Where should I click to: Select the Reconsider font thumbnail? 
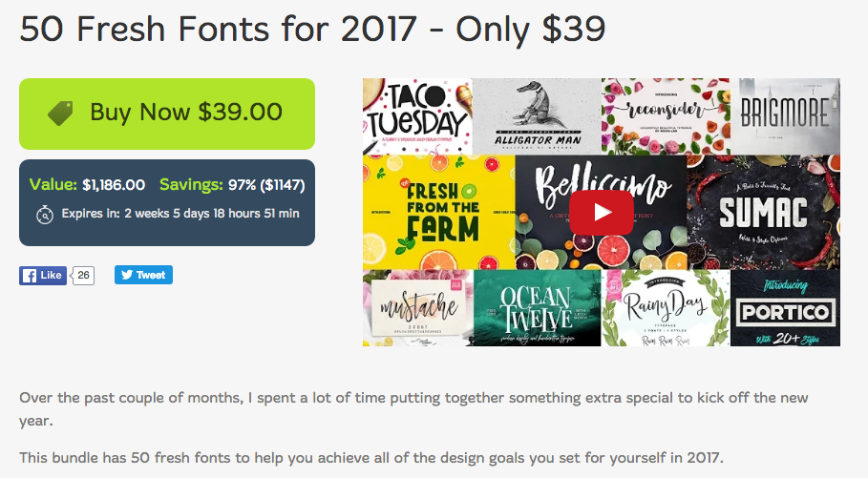coord(665,116)
